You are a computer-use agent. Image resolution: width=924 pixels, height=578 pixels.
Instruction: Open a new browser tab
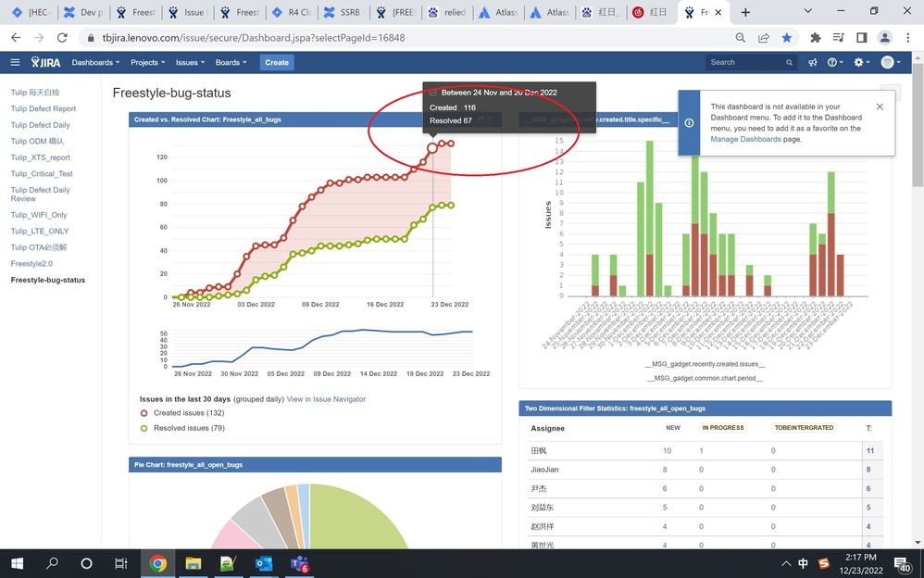(x=745, y=12)
